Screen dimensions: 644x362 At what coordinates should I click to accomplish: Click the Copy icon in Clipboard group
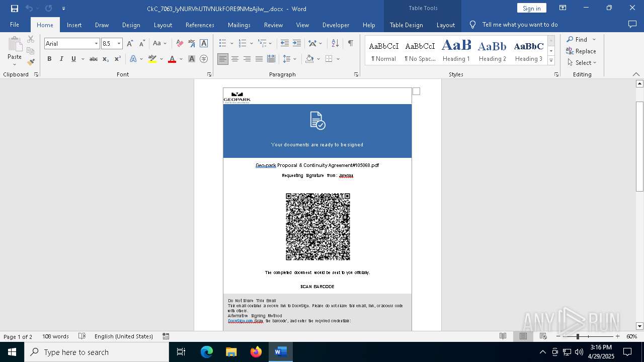[31, 51]
